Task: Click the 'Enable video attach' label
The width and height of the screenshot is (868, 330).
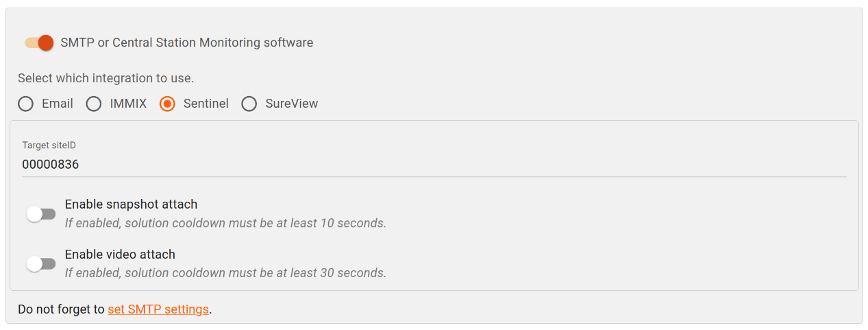Action: pos(120,255)
